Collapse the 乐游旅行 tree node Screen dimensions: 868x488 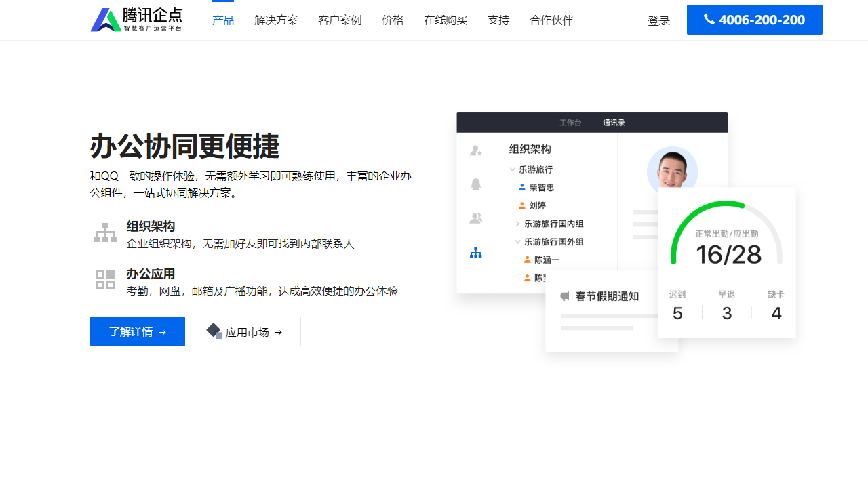tap(513, 169)
